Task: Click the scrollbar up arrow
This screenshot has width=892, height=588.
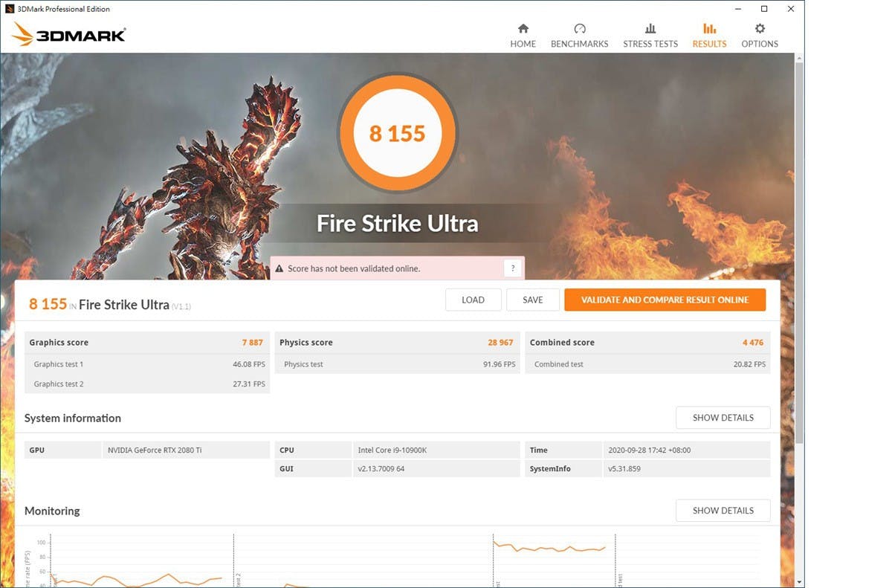Action: pyautogui.click(x=799, y=58)
